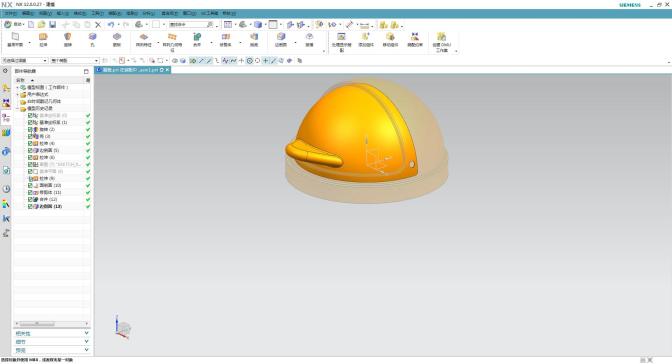Click the Pattern Feature tool icon

pos(144,37)
